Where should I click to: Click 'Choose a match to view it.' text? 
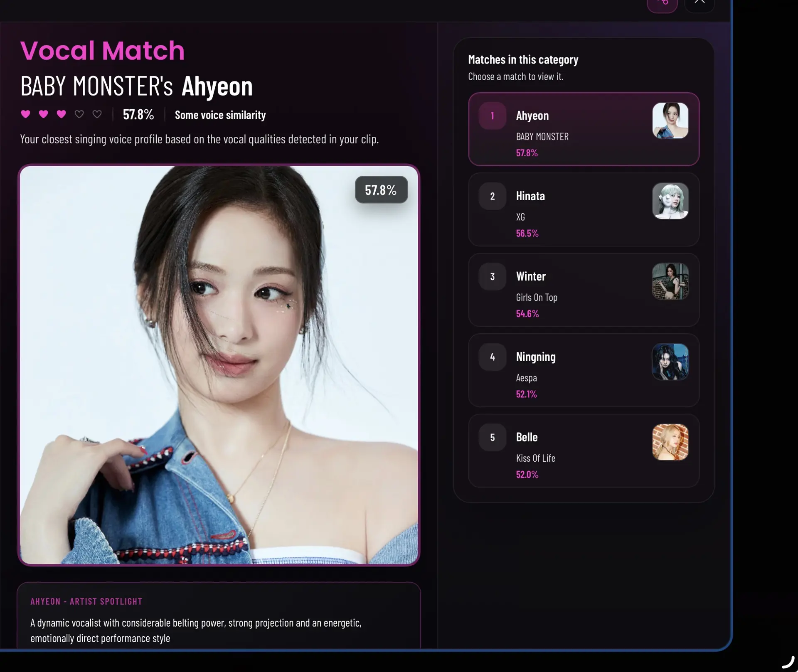point(516,76)
